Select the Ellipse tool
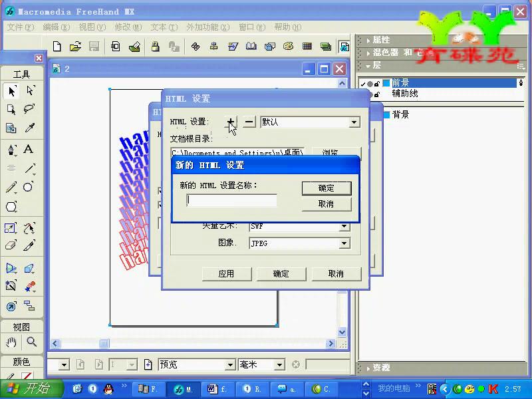The height and width of the screenshot is (399, 532). coord(29,187)
